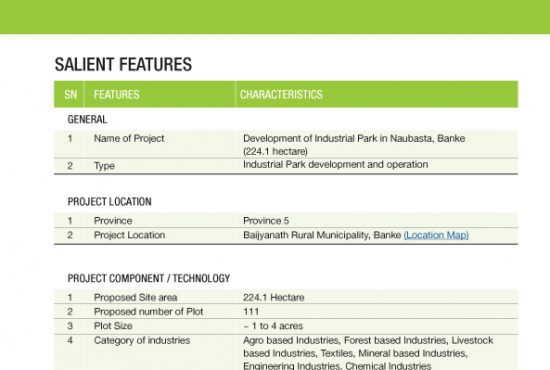Screen dimensions: 550x370
Task: Select the Type row label
Action: (x=104, y=166)
